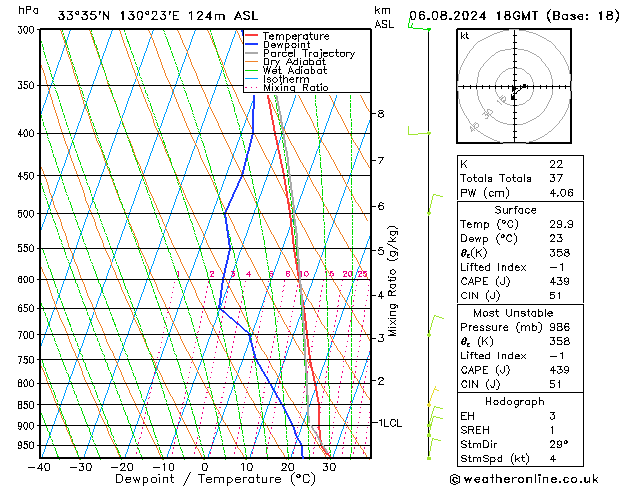
Task: Click the Mixing Ratio (g/kg) vertical label
Action: point(392,281)
